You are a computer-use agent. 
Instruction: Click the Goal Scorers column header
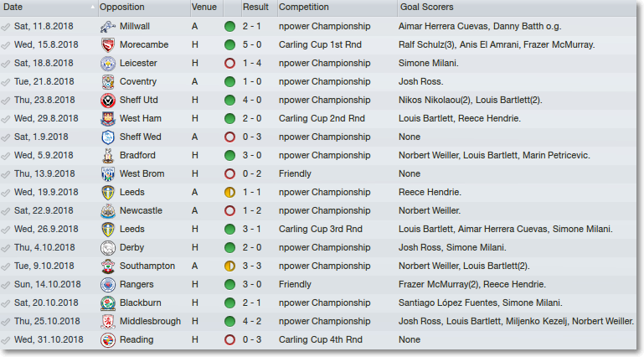click(517, 7)
